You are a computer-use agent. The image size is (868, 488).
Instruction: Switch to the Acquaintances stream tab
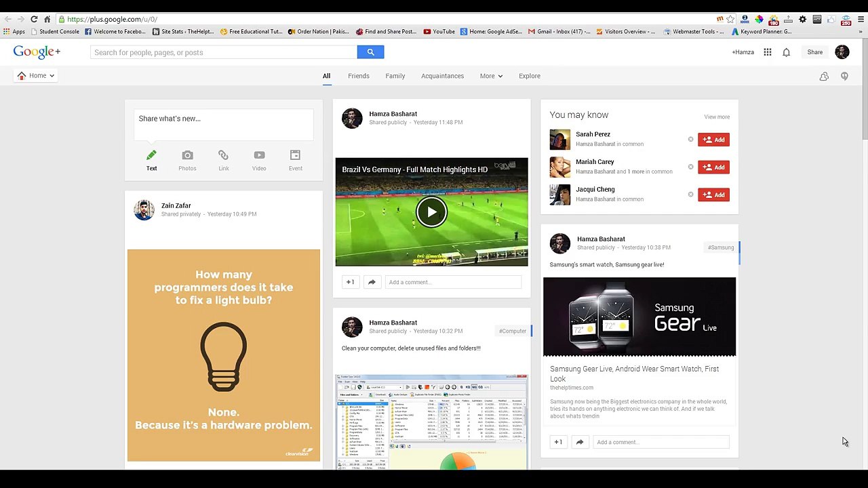tap(442, 76)
